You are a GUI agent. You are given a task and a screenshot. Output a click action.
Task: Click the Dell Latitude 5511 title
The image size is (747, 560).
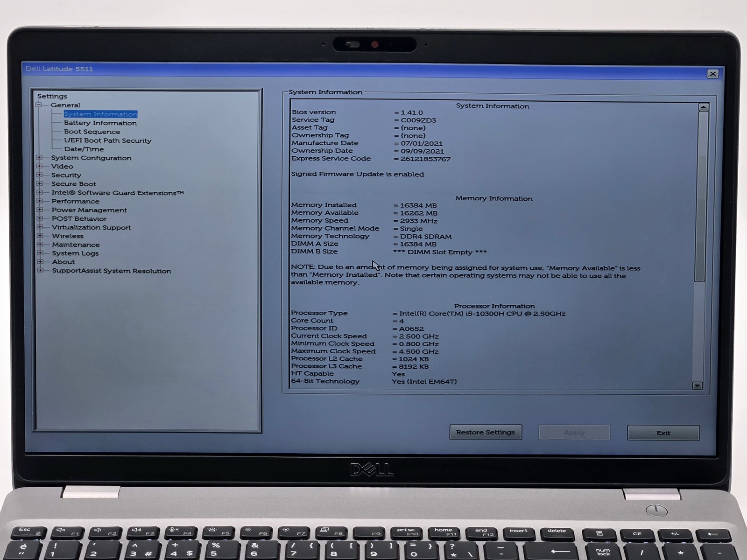pyautogui.click(x=59, y=69)
